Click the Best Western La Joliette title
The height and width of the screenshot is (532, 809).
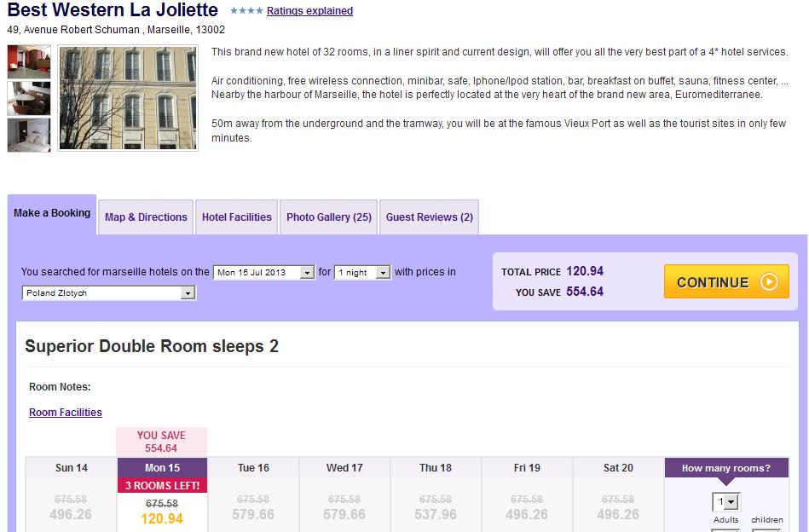pyautogui.click(x=113, y=9)
